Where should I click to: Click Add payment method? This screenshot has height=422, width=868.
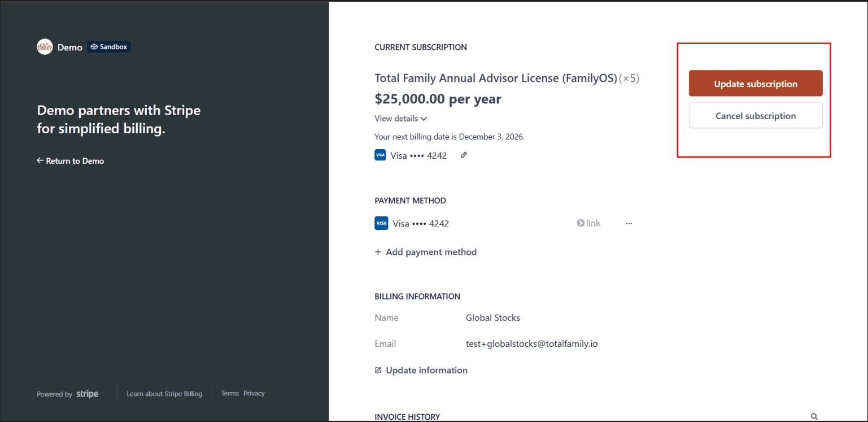click(425, 252)
